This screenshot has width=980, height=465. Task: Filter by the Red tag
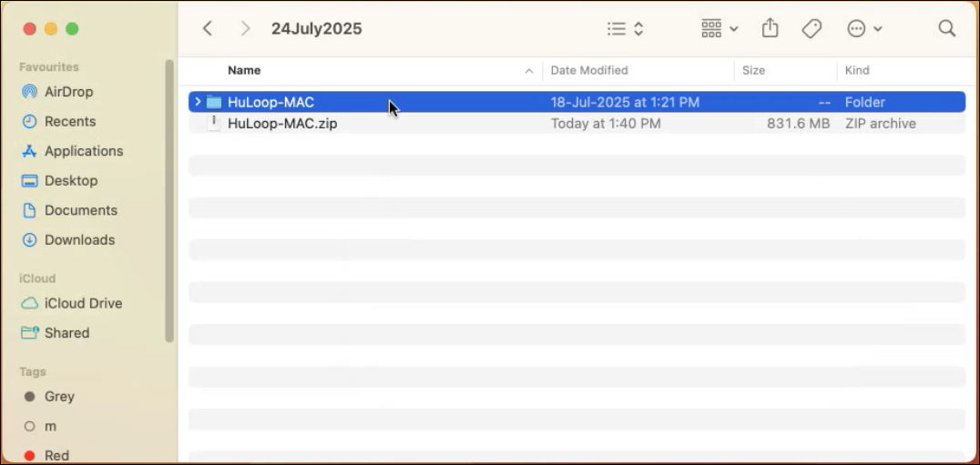click(56, 455)
